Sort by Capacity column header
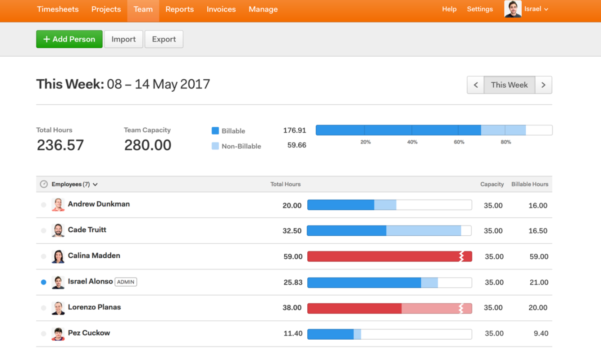 [x=492, y=184]
